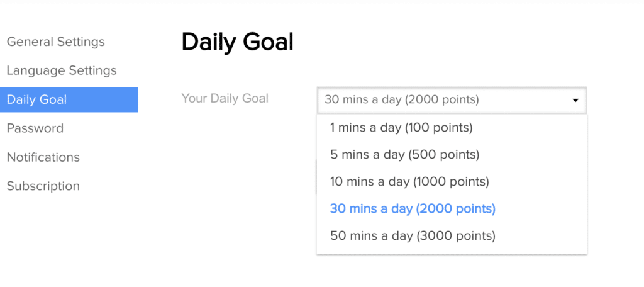Open General Settings in the sidebar
Image resolution: width=644 pixels, height=287 pixels.
point(55,42)
